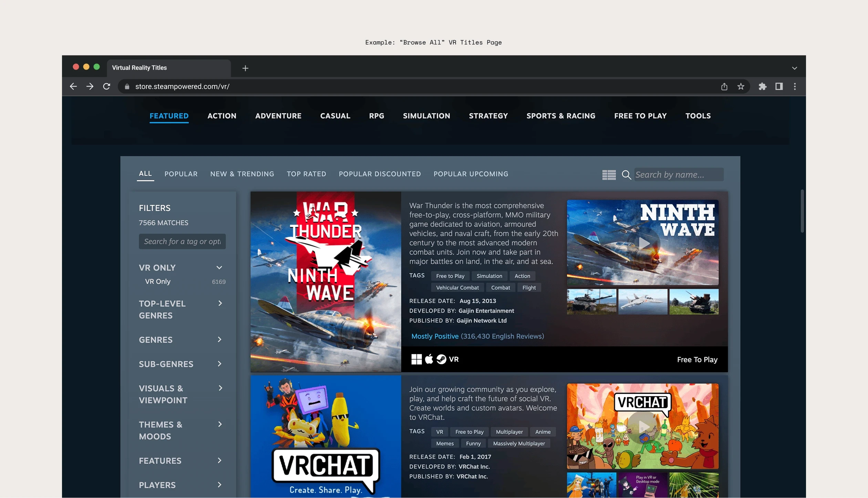Expand the VISUALS & VIEWPOINT filter
Image resolution: width=868 pixels, height=498 pixels.
pyautogui.click(x=220, y=388)
